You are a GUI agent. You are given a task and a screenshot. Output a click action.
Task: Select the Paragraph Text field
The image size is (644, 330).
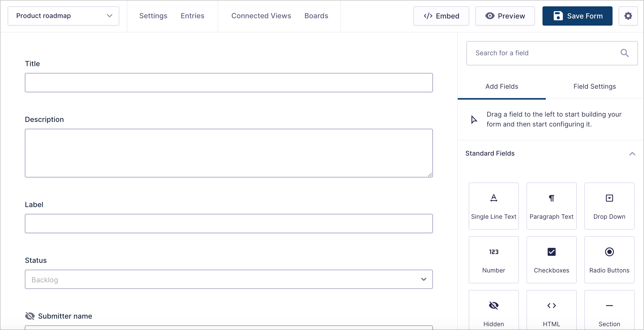tap(551, 206)
